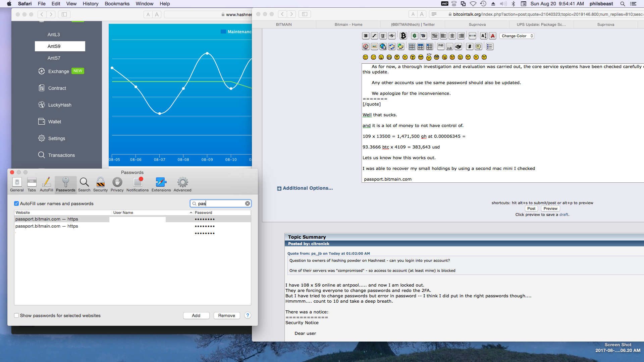Insert subscript tag
Image resolution: width=644 pixels, height=362 pixels.
tap(449, 47)
